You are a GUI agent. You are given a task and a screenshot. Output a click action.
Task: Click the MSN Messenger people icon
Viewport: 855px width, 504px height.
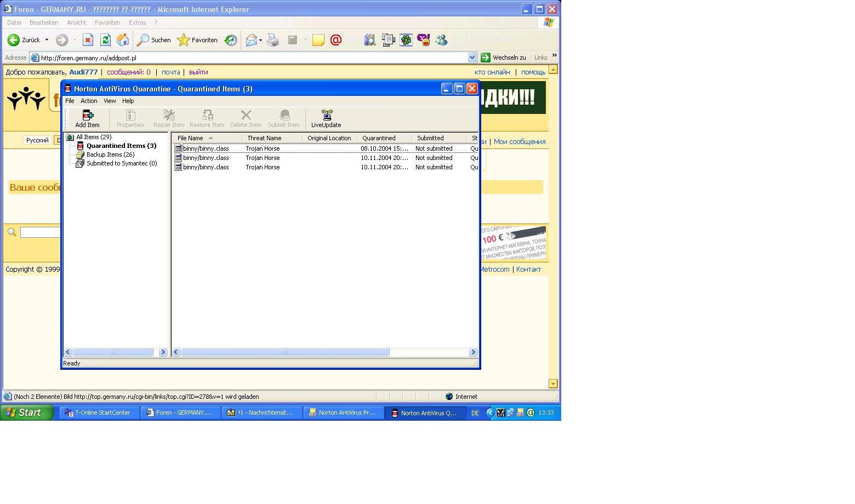(441, 40)
